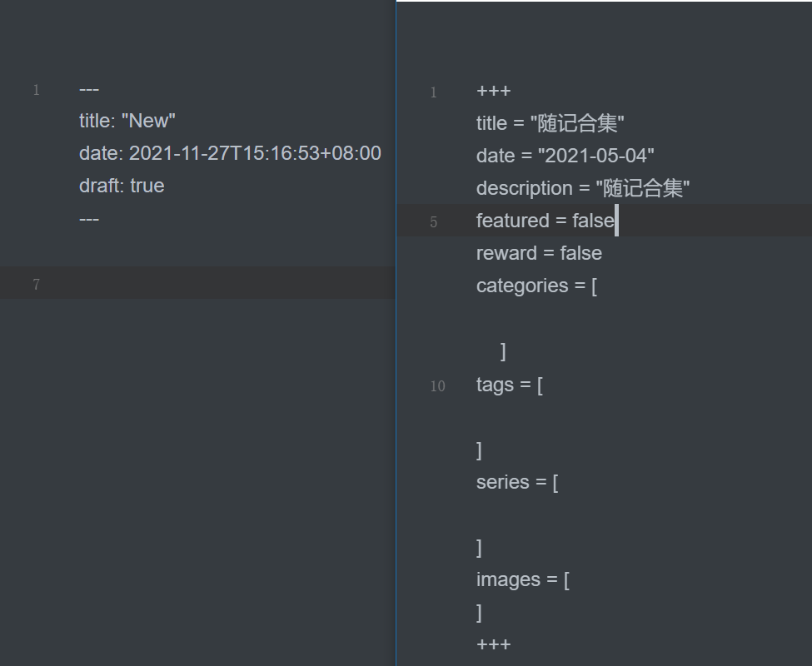Select line number 1 in left pane
The height and width of the screenshot is (666, 812).
(x=36, y=90)
